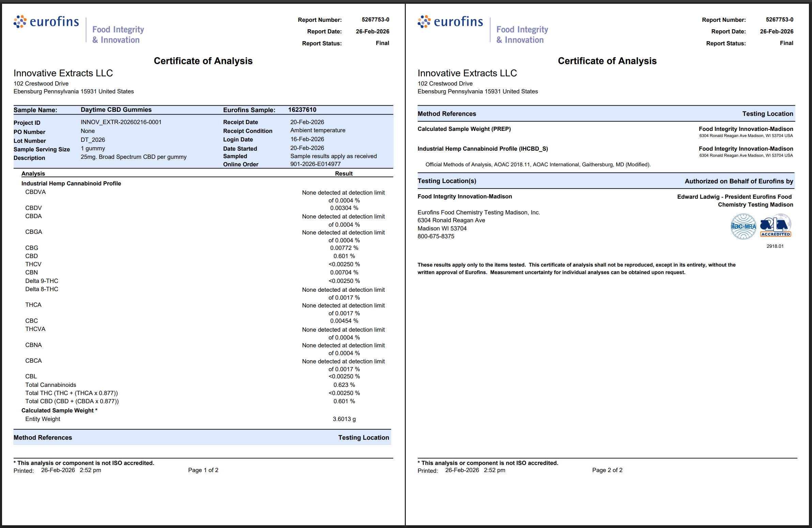Click the Entity Weight value 3.6013 g
812x528 pixels.
(x=344, y=419)
